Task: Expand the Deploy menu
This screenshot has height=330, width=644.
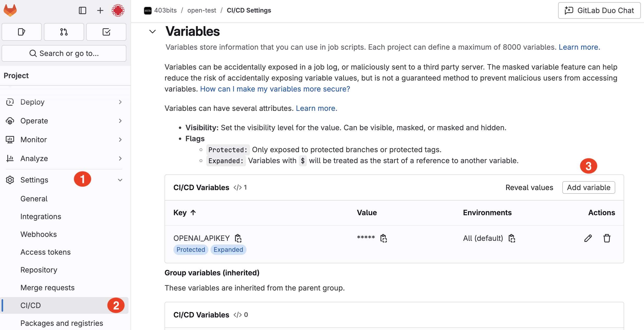Action: pyautogui.click(x=64, y=102)
